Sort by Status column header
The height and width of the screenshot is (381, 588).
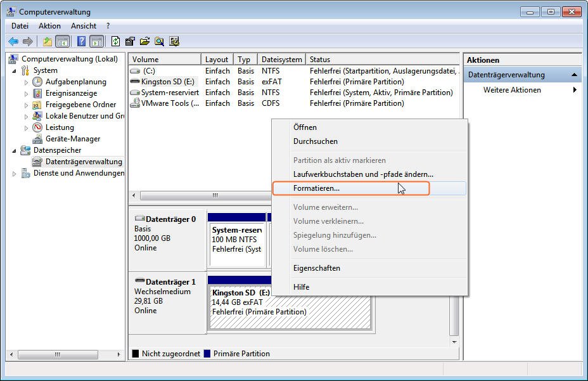(x=383, y=60)
